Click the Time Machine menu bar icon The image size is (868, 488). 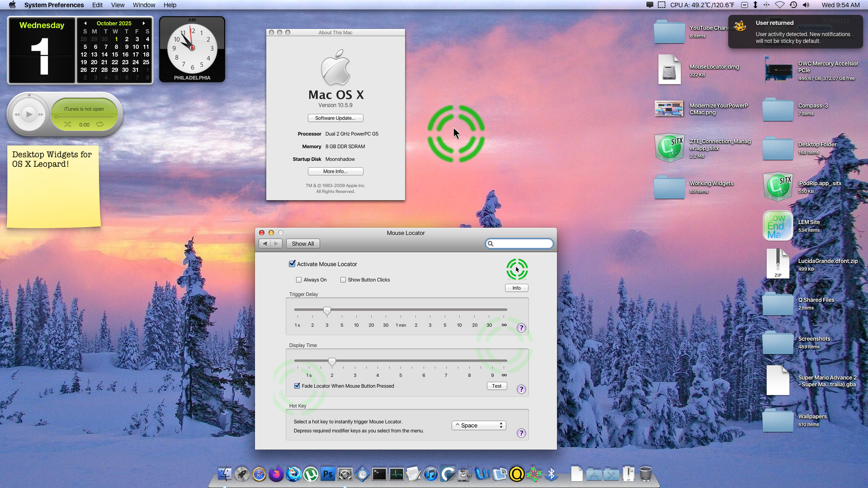pos(793,5)
